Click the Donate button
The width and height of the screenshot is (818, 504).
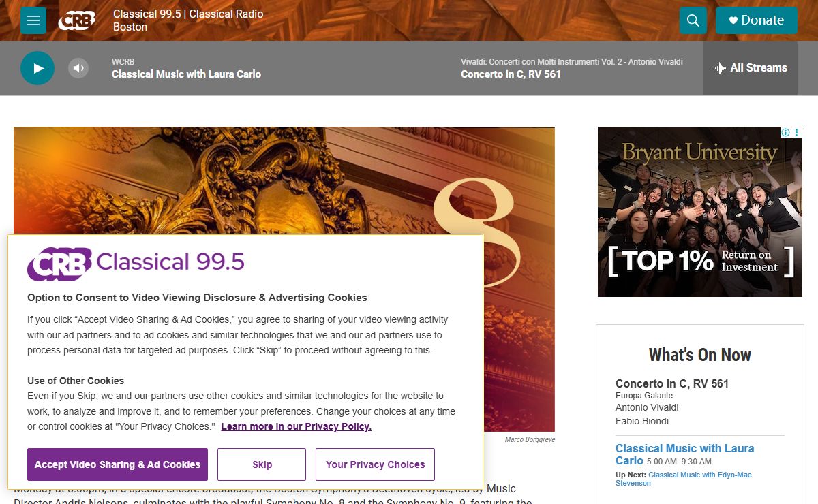tap(756, 20)
